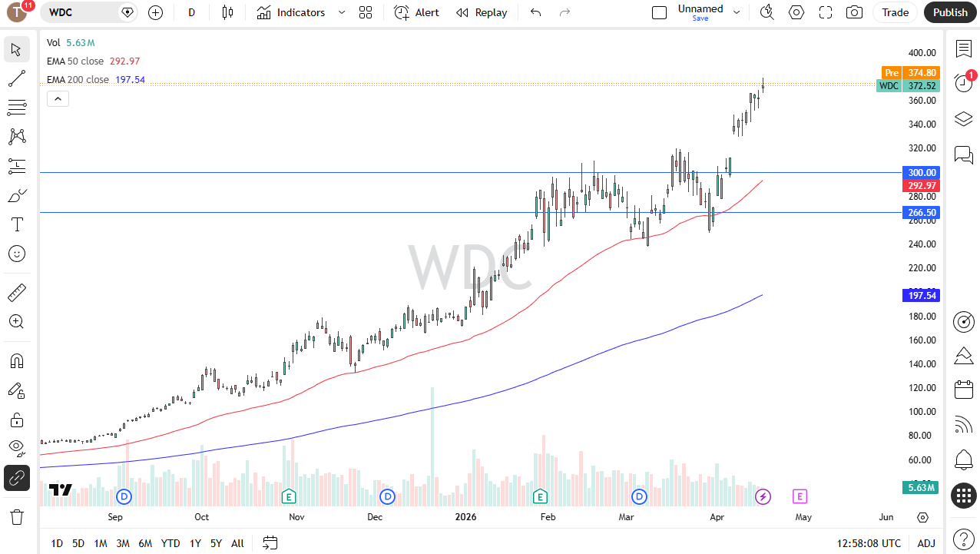The width and height of the screenshot is (980, 554).
Task: Redo the chart action
Action: [564, 12]
